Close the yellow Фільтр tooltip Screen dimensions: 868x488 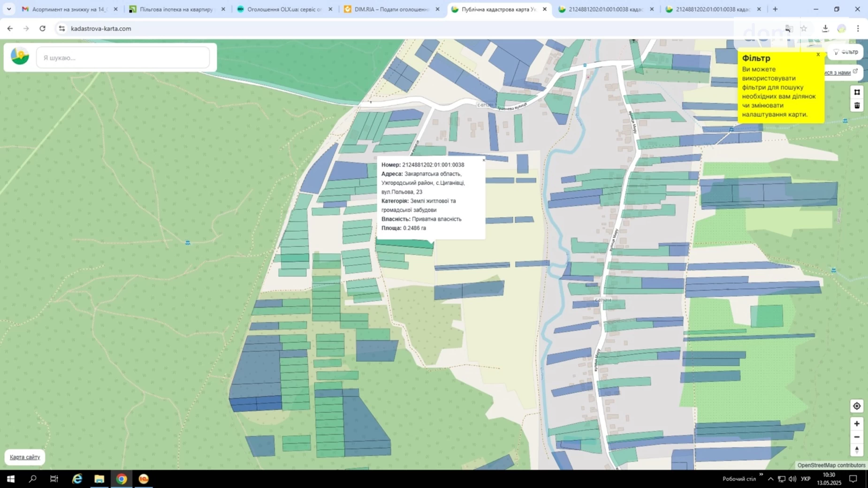[x=818, y=54]
